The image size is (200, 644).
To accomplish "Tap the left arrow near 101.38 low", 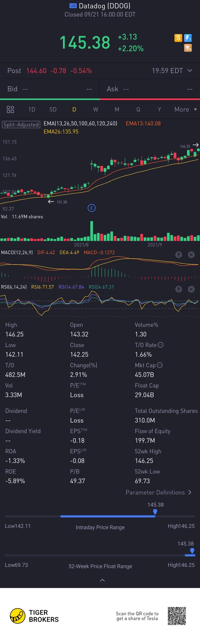I will (51, 201).
